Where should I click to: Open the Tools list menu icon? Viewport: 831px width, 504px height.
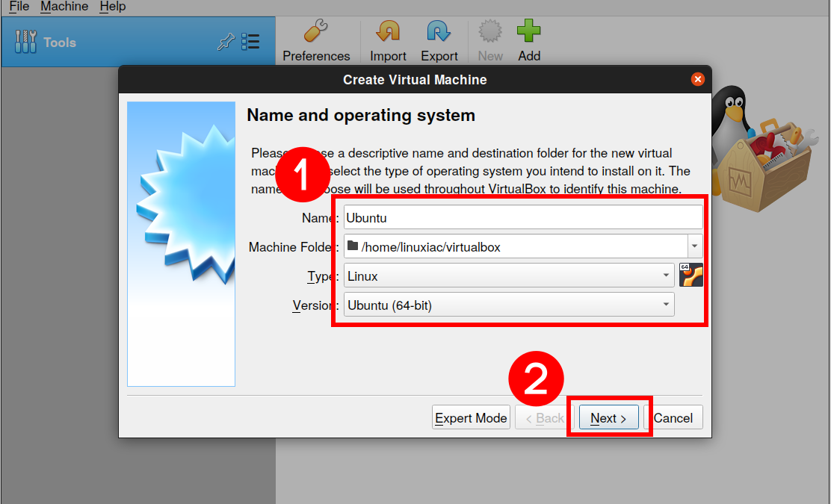point(250,43)
